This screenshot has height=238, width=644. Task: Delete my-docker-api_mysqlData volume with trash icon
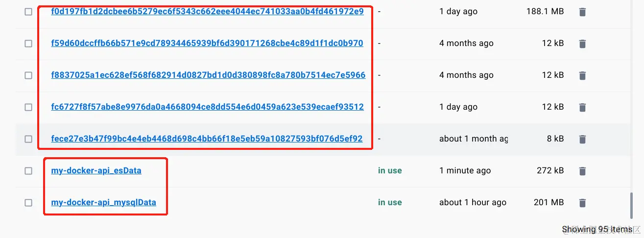click(582, 203)
